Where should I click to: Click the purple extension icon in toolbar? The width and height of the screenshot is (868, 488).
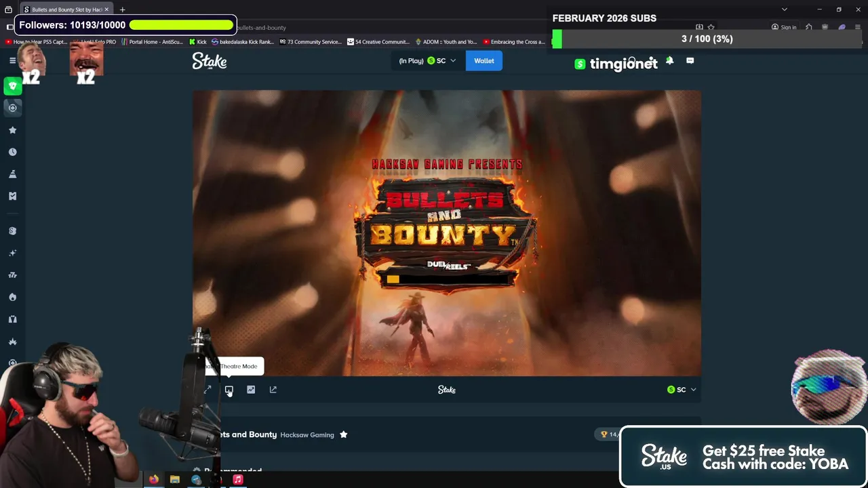coord(842,27)
